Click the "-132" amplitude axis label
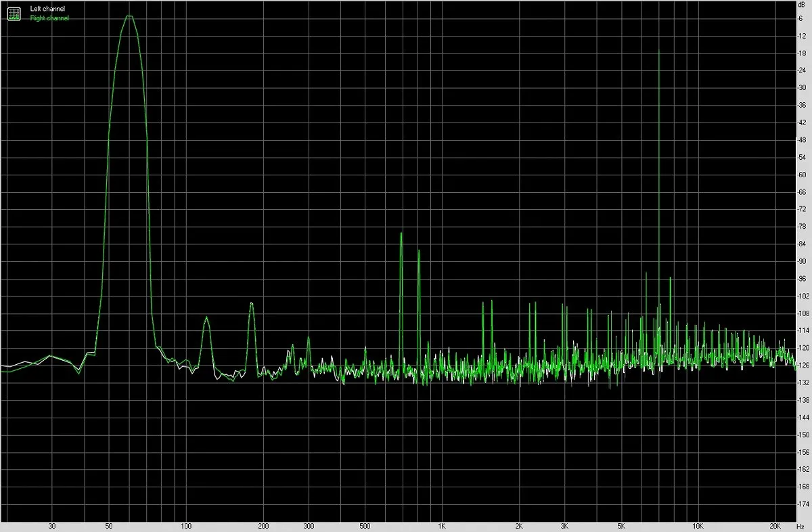Screen dimensions: 812x532 [x=803, y=382]
